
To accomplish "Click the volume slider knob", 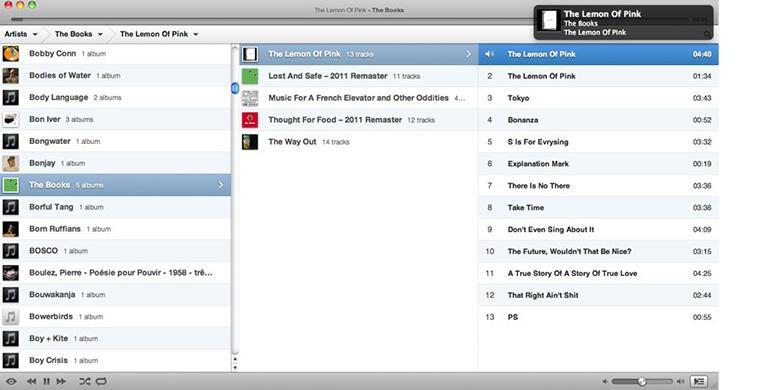I will 642,382.
